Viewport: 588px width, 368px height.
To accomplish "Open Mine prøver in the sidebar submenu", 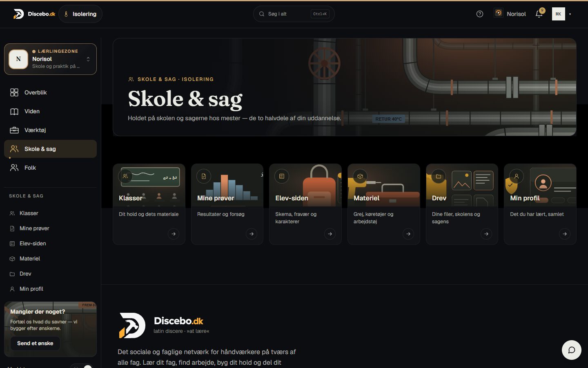I will pyautogui.click(x=50, y=229).
